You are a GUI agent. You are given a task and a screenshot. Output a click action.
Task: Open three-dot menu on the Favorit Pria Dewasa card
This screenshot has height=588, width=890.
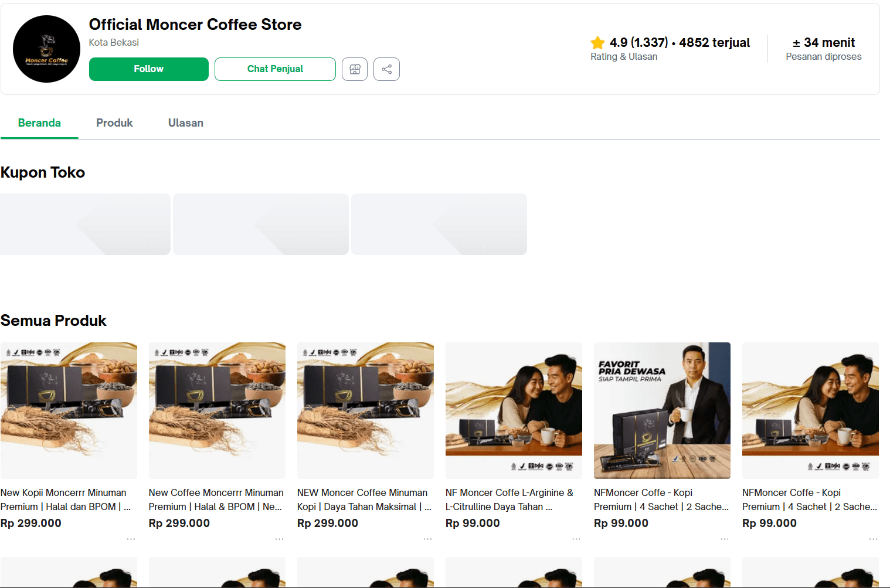click(724, 539)
